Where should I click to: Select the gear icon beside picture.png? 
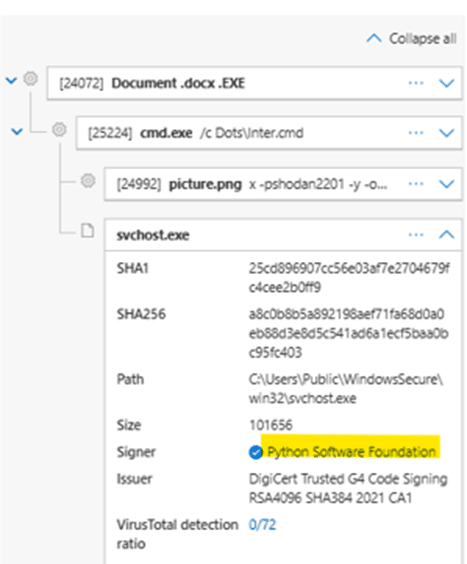[x=88, y=181]
